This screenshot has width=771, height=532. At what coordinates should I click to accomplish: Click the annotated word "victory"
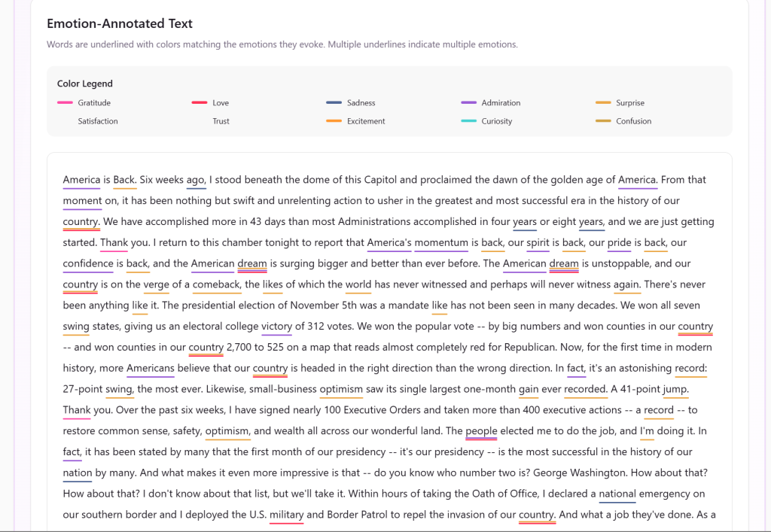[x=276, y=326]
